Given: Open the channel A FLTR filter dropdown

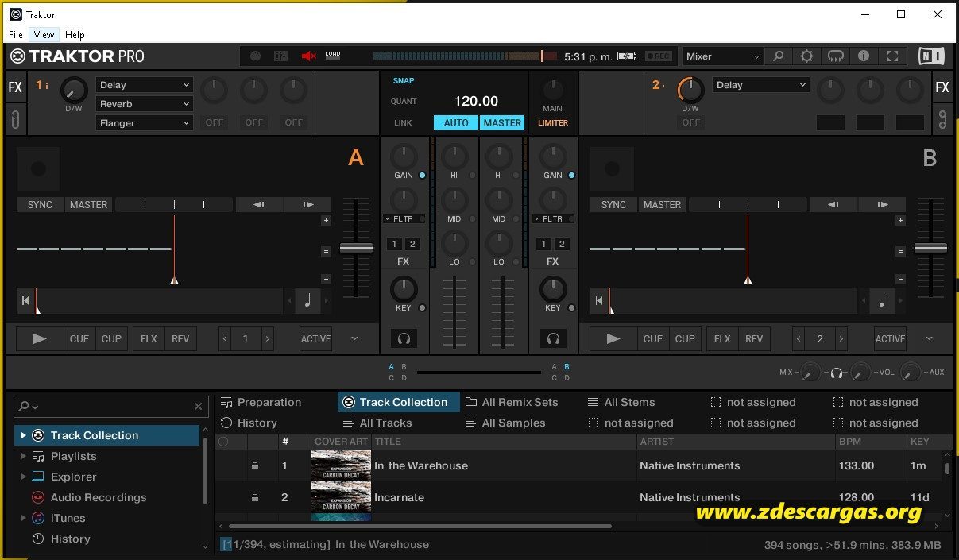Looking at the screenshot, I should 404,219.
